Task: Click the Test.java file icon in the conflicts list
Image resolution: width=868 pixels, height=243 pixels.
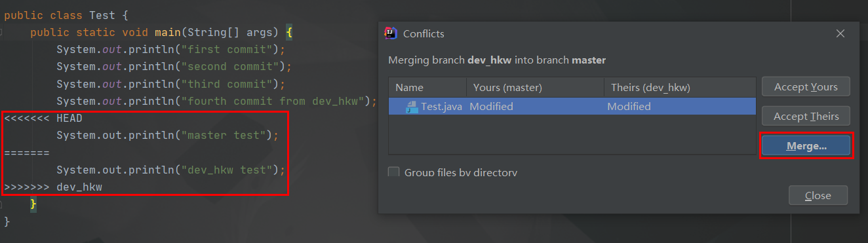Action: [x=412, y=107]
